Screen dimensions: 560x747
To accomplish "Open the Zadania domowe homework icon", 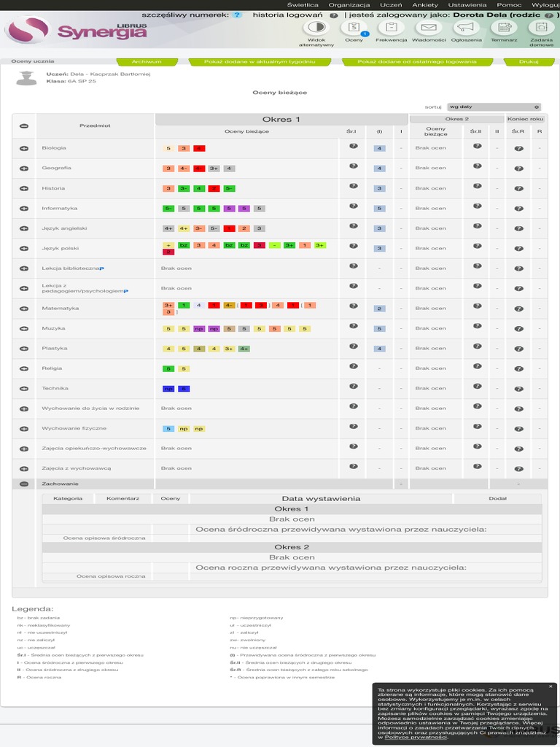I will (542, 27).
